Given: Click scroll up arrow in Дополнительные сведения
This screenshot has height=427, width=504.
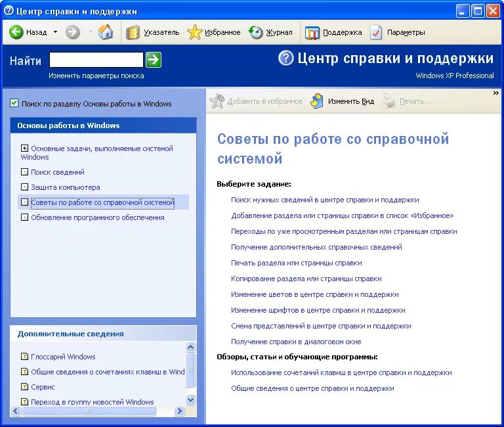Looking at the screenshot, I should (x=190, y=348).
